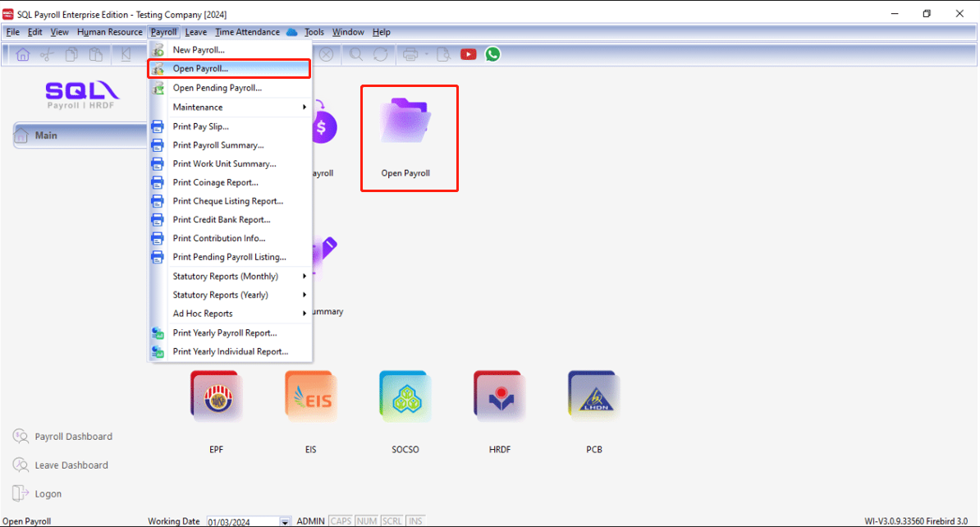Click the Home toolbar icon
This screenshot has width=980, height=527.
tap(23, 54)
